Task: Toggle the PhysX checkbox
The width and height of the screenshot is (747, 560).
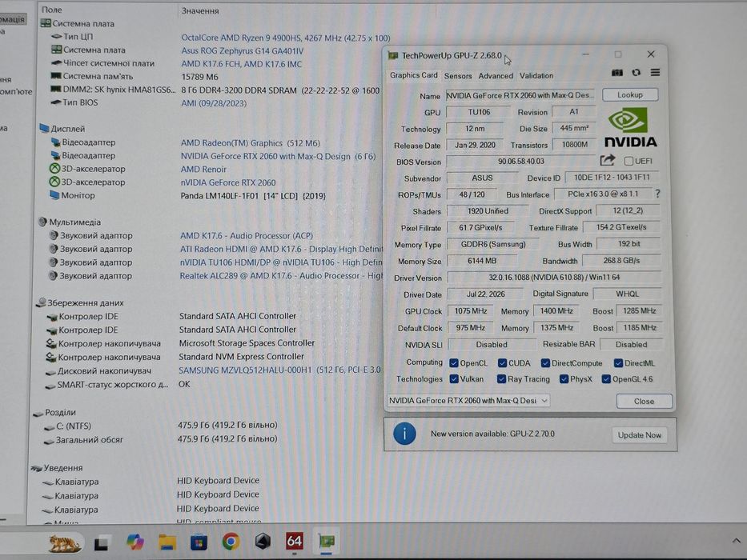Action: pyautogui.click(x=564, y=379)
